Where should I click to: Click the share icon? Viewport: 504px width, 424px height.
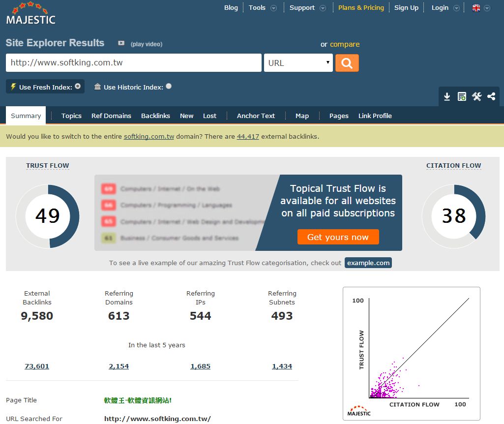click(491, 96)
